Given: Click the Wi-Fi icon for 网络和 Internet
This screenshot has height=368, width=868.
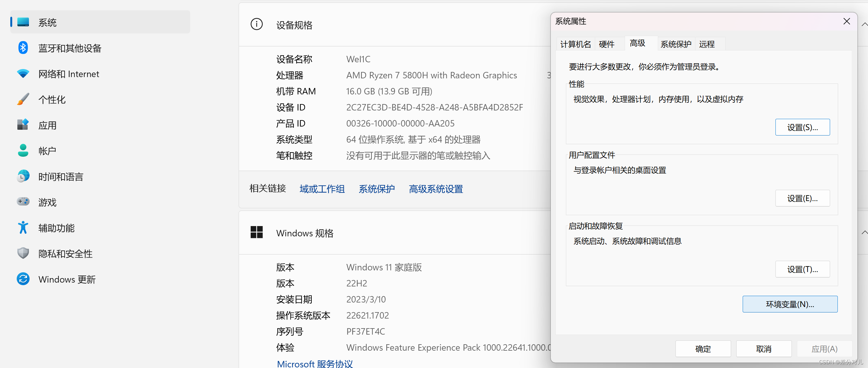Looking at the screenshot, I should [x=23, y=74].
